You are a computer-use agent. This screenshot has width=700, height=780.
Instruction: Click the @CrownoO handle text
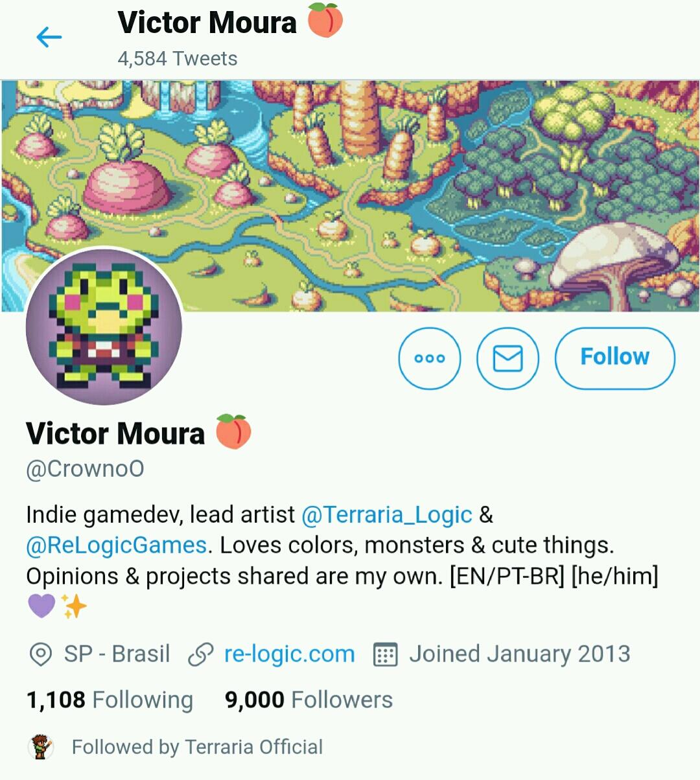85,468
